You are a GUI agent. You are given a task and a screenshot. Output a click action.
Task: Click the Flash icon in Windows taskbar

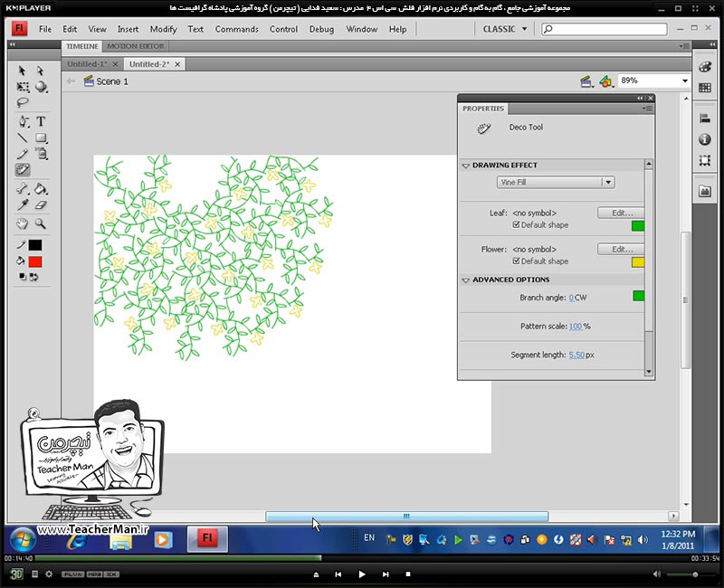click(x=207, y=538)
